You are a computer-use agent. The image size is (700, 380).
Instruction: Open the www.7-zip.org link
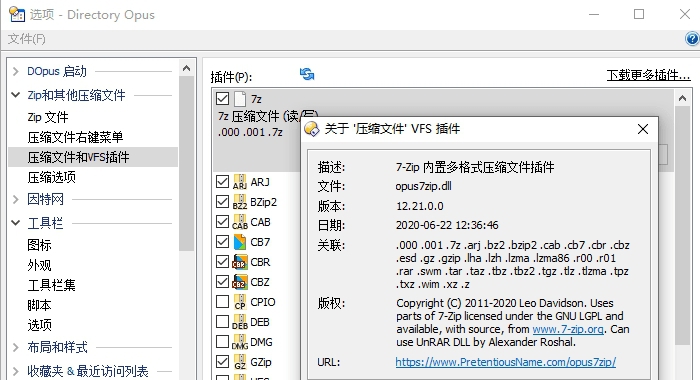[x=568, y=330]
